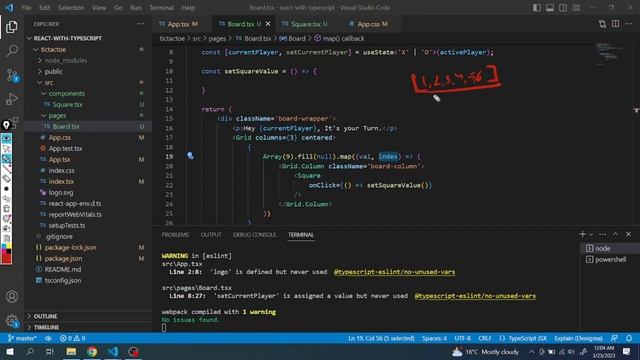The height and width of the screenshot is (360, 640).
Task: Open the File menu
Action: [26, 8]
